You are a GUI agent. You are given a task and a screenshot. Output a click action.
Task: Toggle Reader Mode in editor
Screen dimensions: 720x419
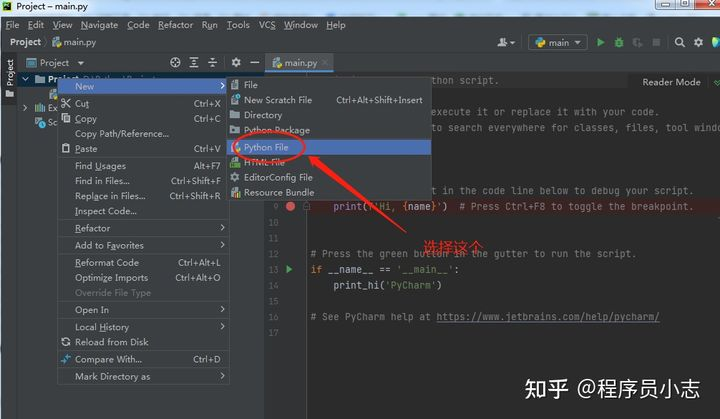671,82
